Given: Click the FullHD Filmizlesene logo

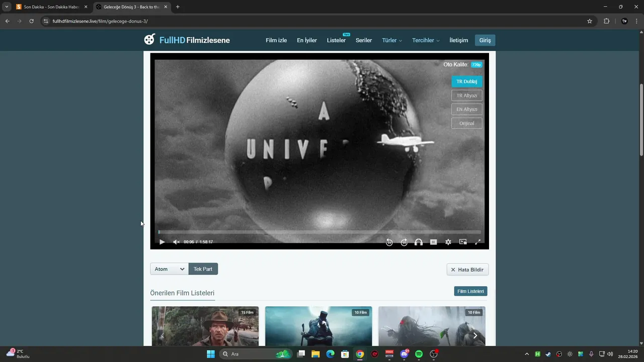Looking at the screenshot, I should click(x=187, y=40).
